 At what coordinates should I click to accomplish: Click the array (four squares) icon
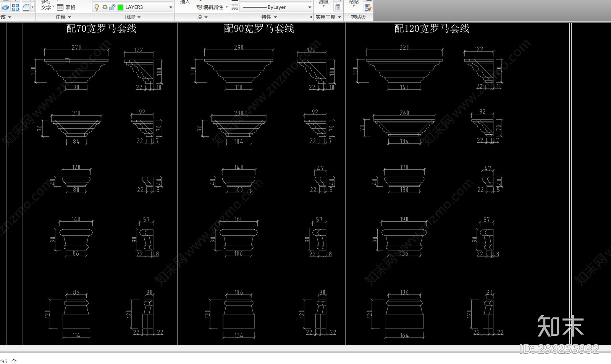tap(15, 7)
